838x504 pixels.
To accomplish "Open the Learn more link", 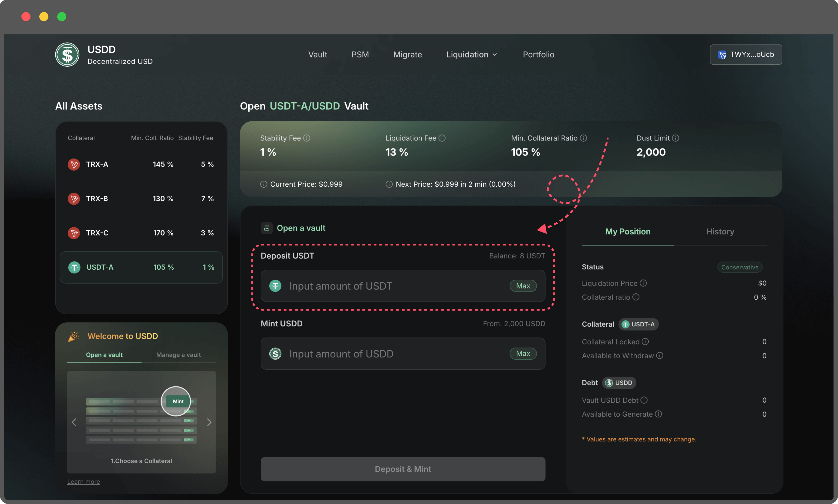I will pyautogui.click(x=84, y=482).
